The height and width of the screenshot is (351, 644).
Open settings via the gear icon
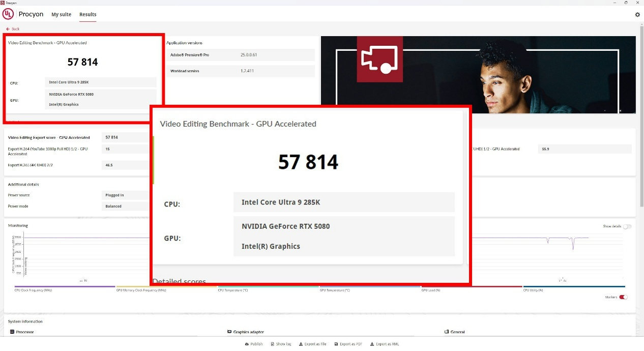pos(637,15)
